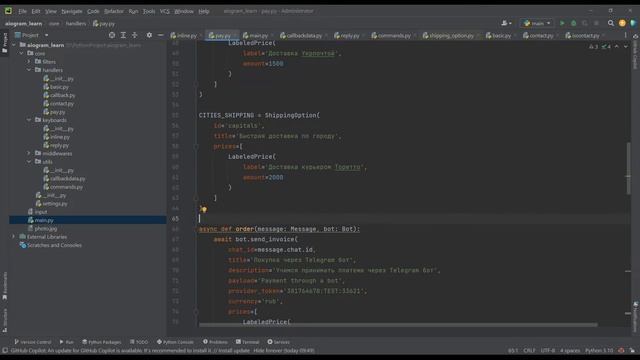Open the TODO tool window
640x360 pixels.
pyautogui.click(x=139, y=342)
